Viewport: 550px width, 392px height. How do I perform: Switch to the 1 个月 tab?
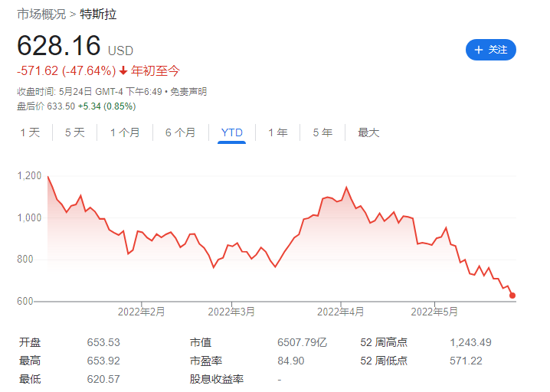pyautogui.click(x=125, y=132)
